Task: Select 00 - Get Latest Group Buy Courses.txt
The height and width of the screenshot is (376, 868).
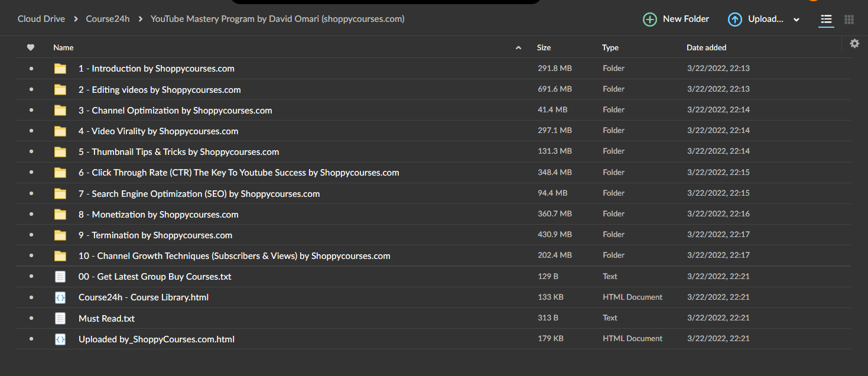Action: (x=155, y=277)
